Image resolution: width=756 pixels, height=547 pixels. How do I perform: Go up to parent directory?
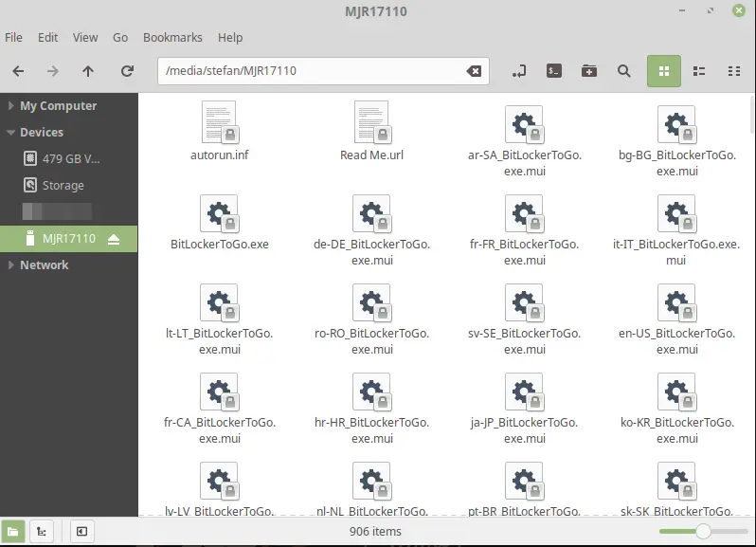pos(88,71)
